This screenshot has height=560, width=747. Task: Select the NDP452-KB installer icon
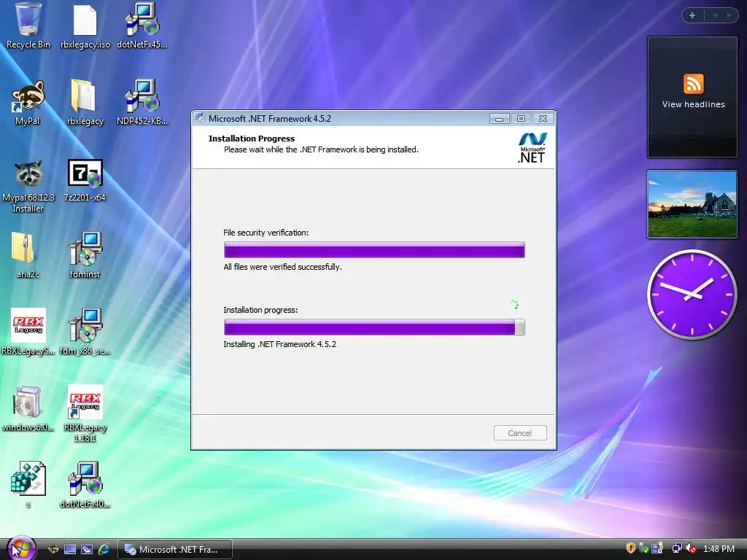[142, 102]
